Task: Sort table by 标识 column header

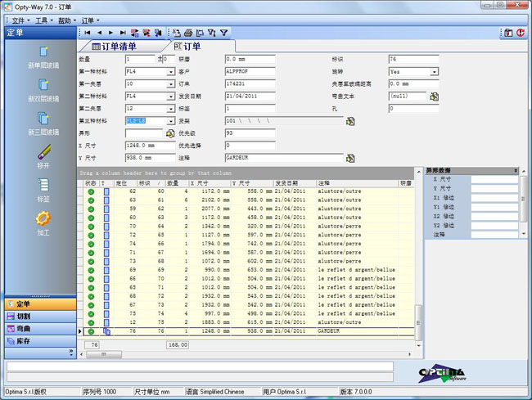Action: point(151,183)
